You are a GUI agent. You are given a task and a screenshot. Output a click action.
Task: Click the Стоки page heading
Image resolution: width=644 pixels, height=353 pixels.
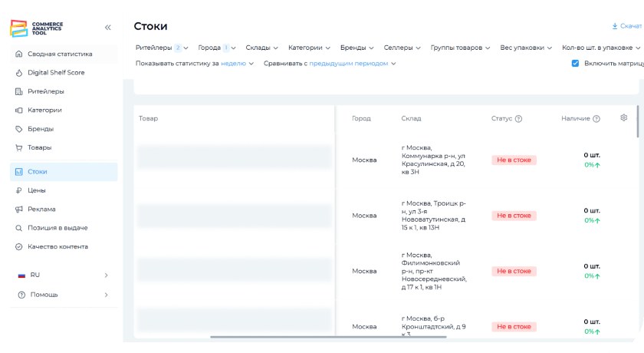click(x=151, y=26)
